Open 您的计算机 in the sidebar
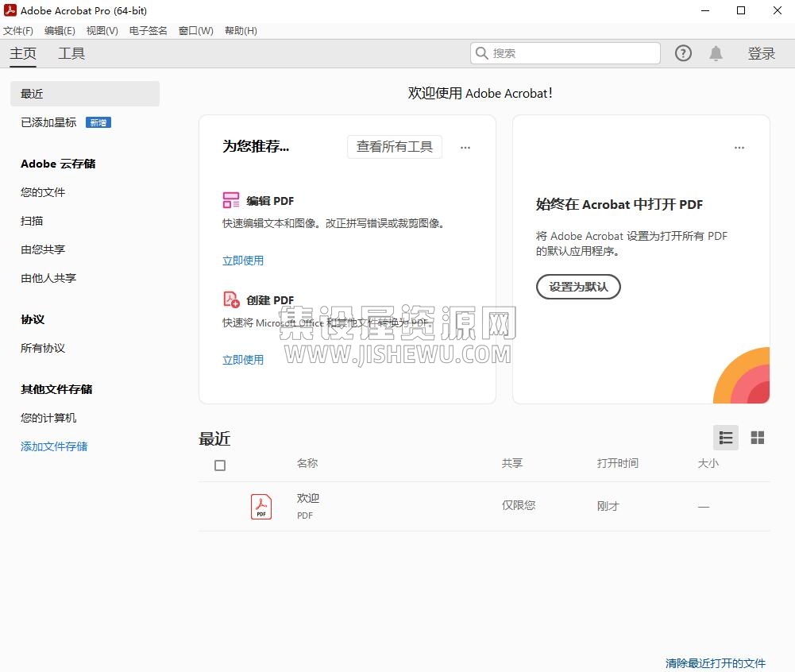Image resolution: width=795 pixels, height=672 pixels. [48, 418]
